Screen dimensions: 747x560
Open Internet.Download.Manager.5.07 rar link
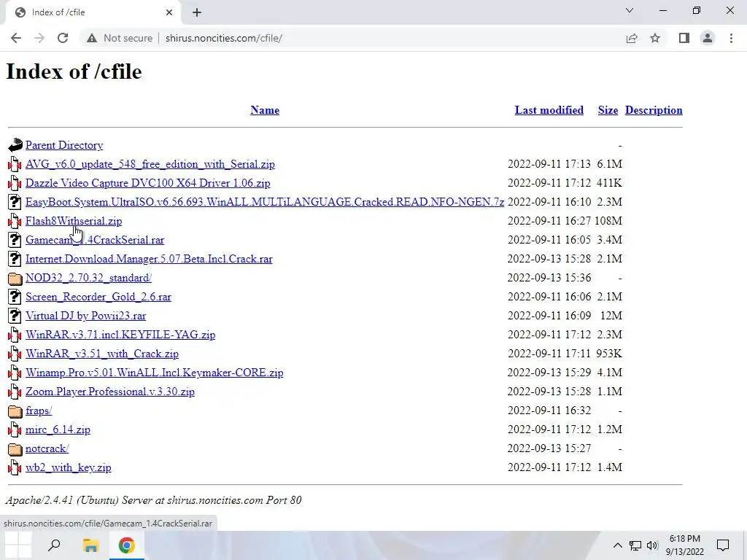149,259
